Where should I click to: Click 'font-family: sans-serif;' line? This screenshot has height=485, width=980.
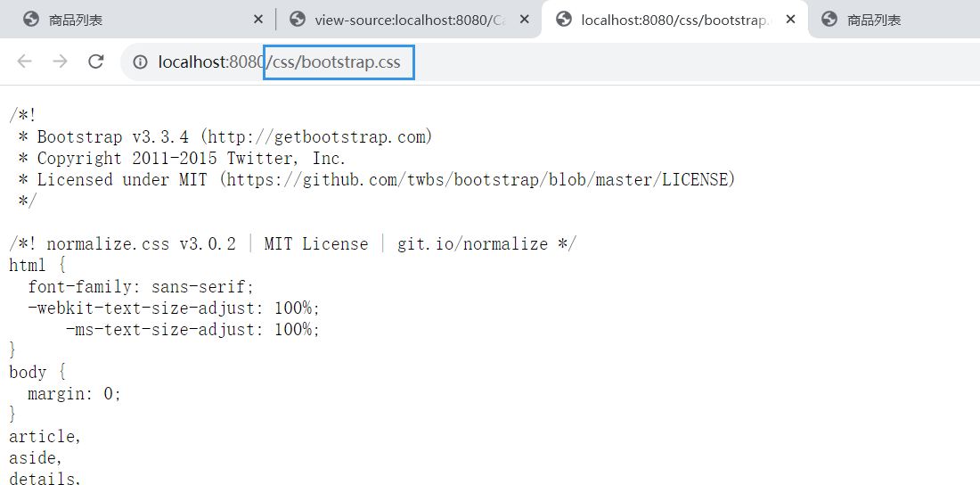pos(142,286)
